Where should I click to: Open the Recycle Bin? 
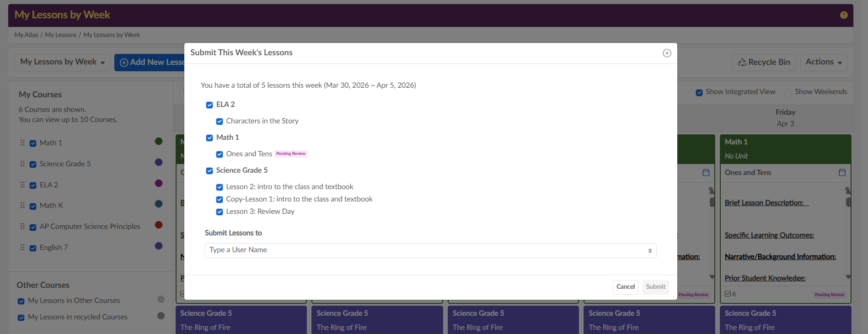tap(764, 62)
